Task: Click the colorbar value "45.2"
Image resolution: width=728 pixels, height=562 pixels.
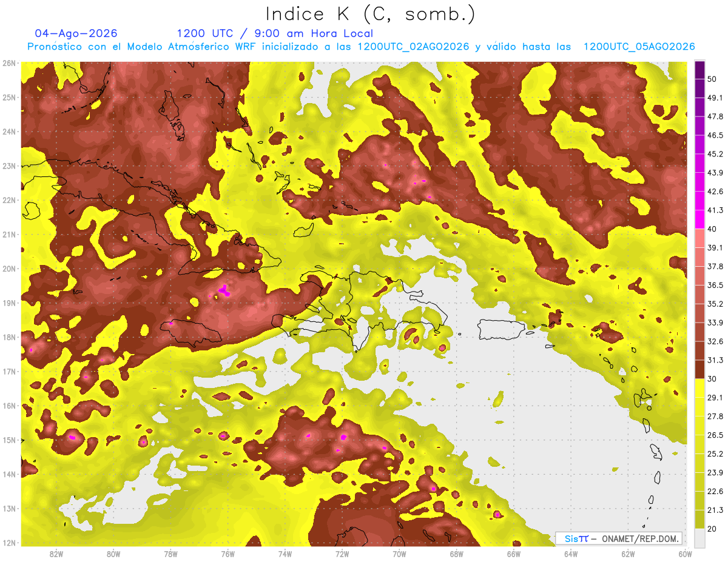Action: point(715,153)
